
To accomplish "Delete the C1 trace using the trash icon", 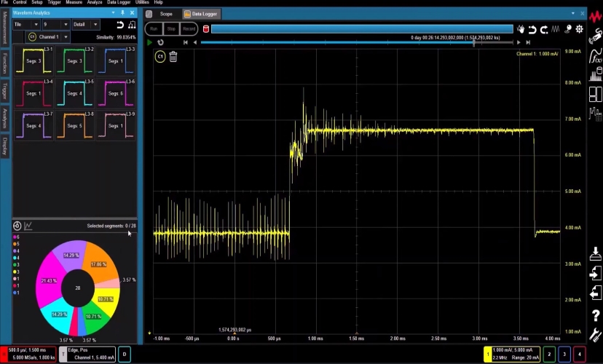I will tap(173, 57).
